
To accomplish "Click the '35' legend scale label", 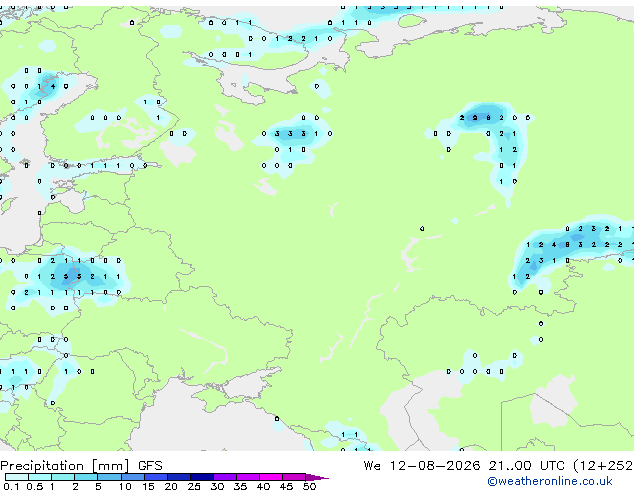I will point(240,486).
